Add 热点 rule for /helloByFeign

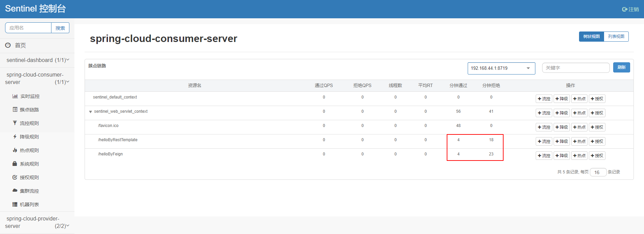click(x=579, y=156)
